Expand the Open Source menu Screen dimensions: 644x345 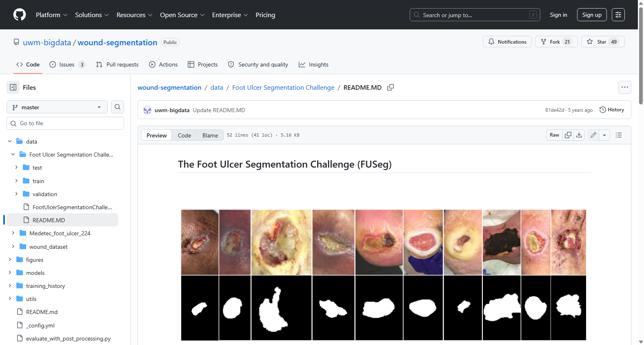182,15
